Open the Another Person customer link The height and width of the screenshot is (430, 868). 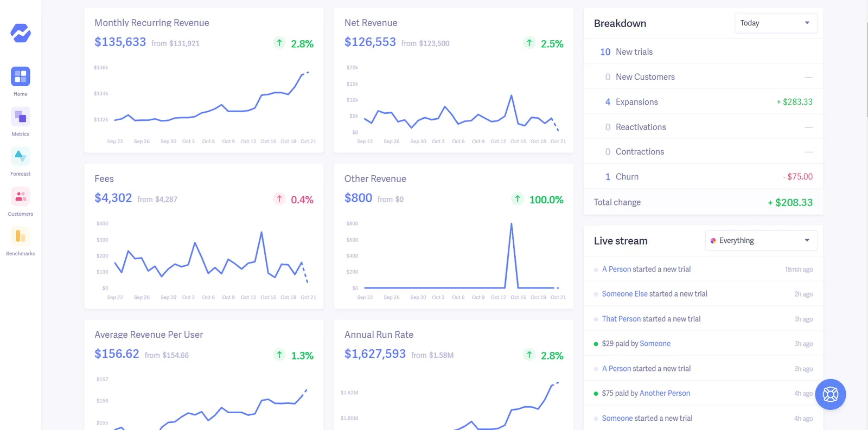[x=665, y=394]
